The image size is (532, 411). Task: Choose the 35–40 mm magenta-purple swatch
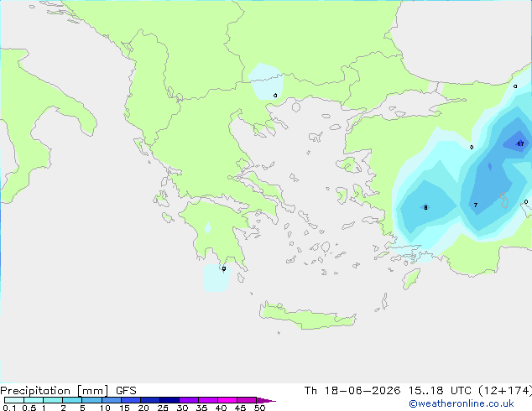point(207,400)
